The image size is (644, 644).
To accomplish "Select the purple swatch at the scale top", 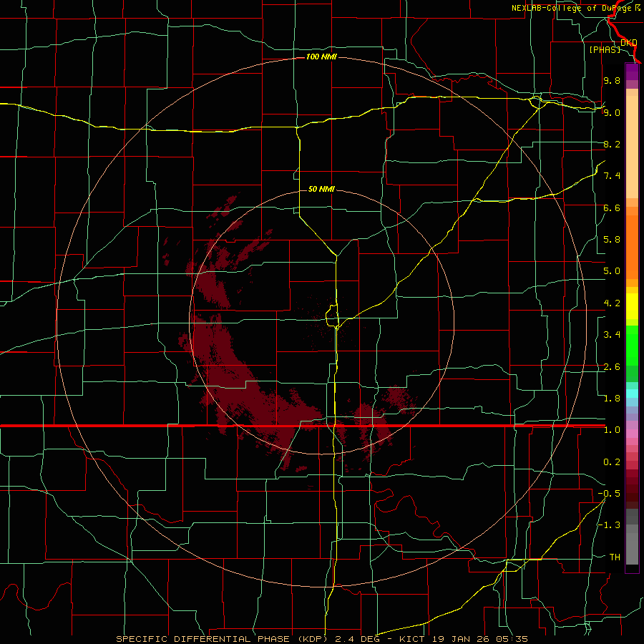I will pos(632,72).
